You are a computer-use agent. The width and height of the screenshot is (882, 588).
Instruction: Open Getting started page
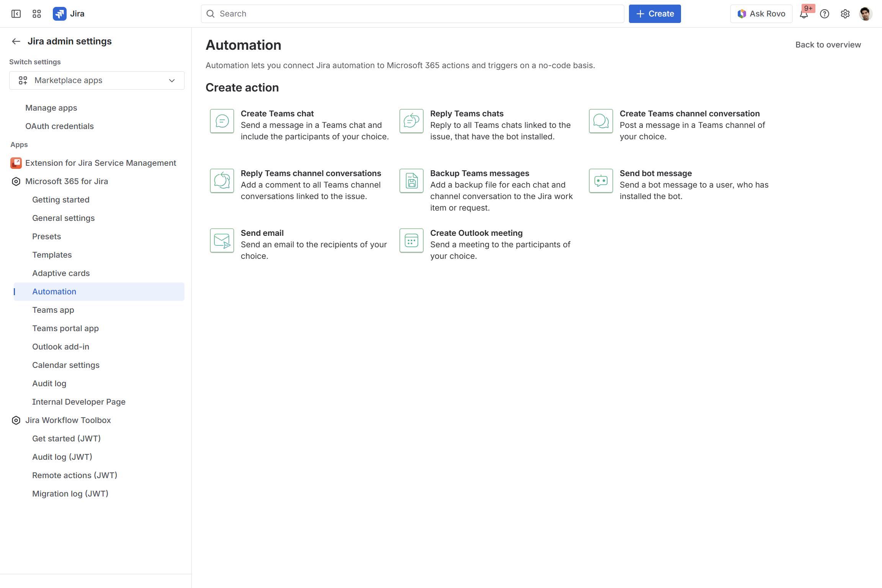[x=61, y=200]
